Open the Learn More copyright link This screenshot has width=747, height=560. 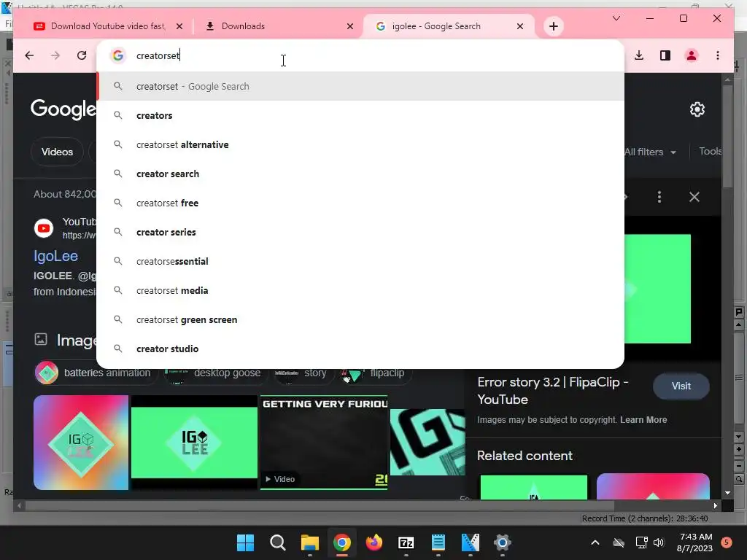point(643,420)
